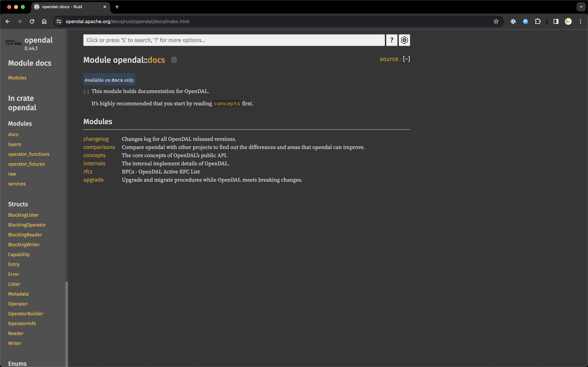Open the tab search dropdown arrow
588x367 pixels.
[x=581, y=7]
